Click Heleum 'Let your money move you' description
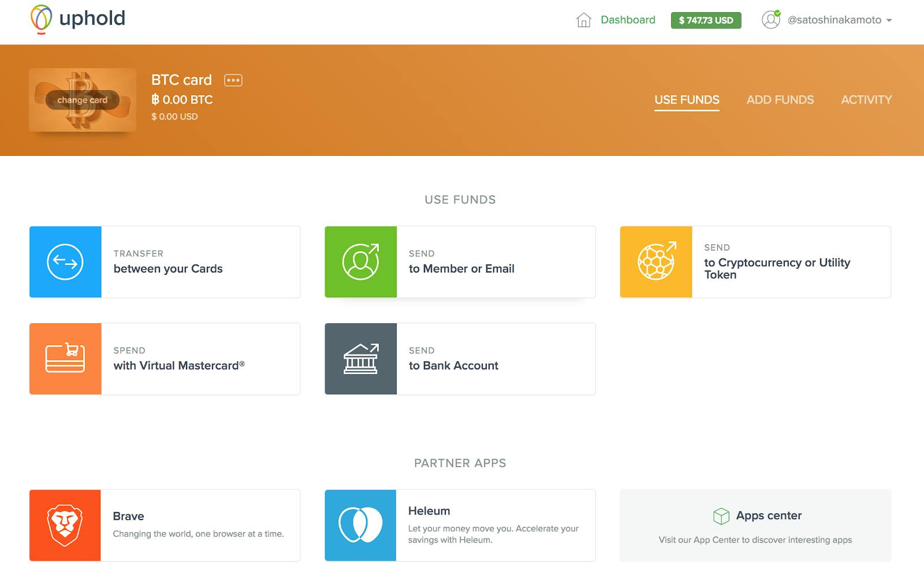The height and width of the screenshot is (586, 924). pyautogui.click(x=493, y=534)
